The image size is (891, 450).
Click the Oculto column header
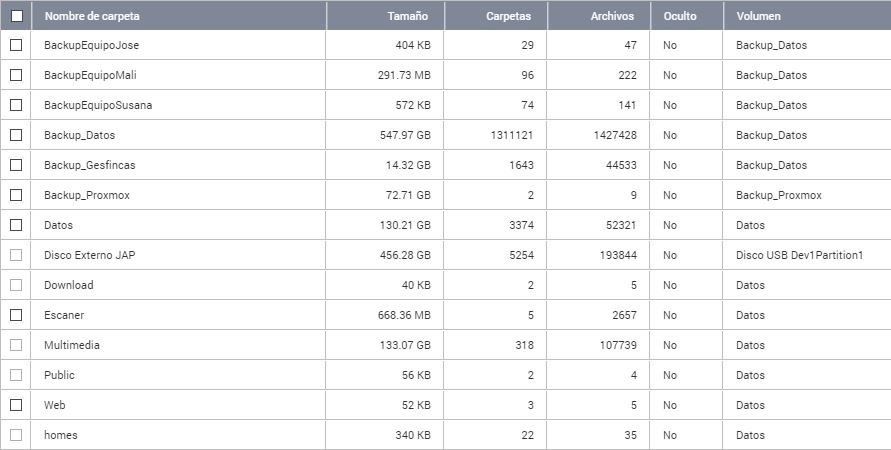pyautogui.click(x=680, y=16)
